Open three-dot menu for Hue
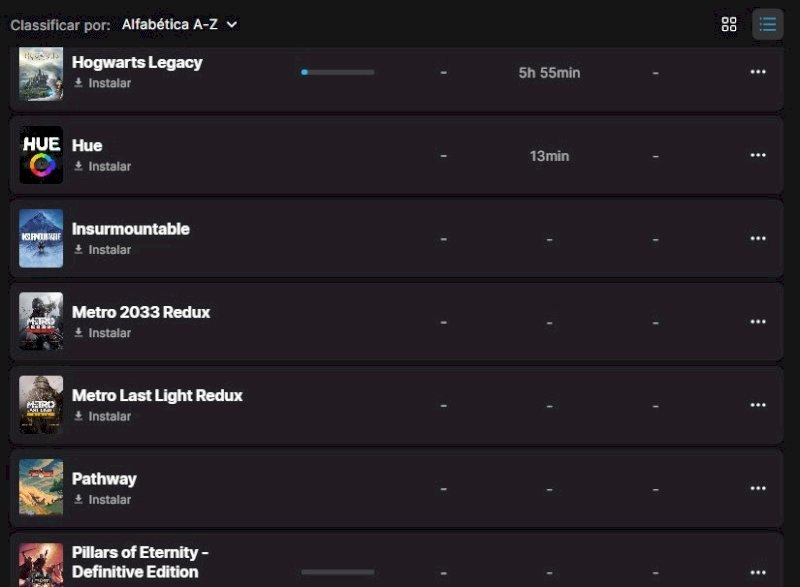 click(758, 155)
